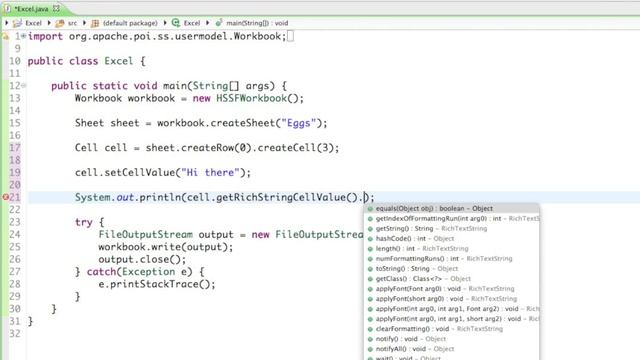
Task: Expand the breadcrumb arrow before Excel class
Action: click(x=165, y=23)
